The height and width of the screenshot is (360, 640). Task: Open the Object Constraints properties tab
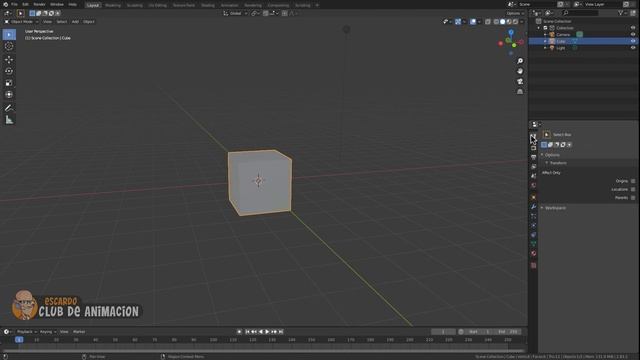pyautogui.click(x=533, y=235)
